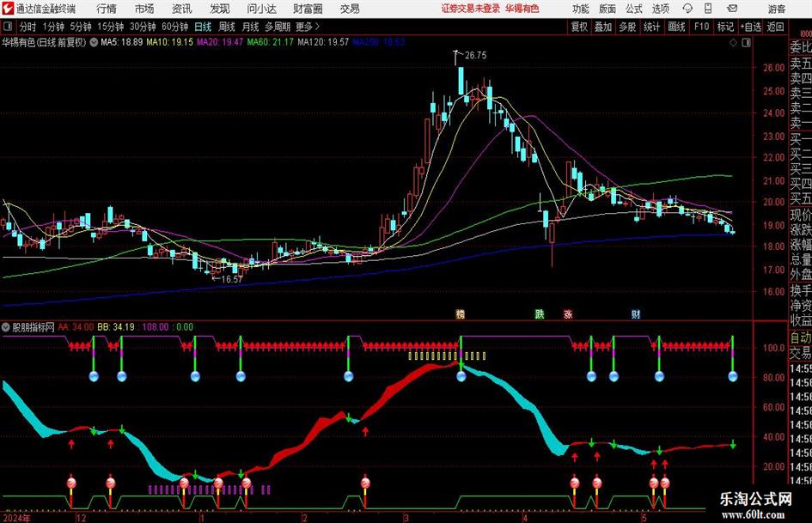Click the 游客 account label

coord(777,9)
